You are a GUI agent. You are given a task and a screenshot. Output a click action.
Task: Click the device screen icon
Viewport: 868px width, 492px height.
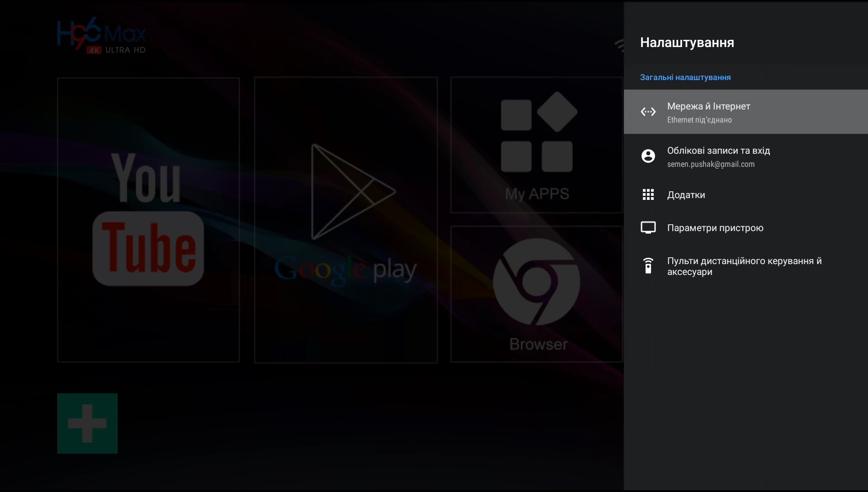click(x=648, y=227)
